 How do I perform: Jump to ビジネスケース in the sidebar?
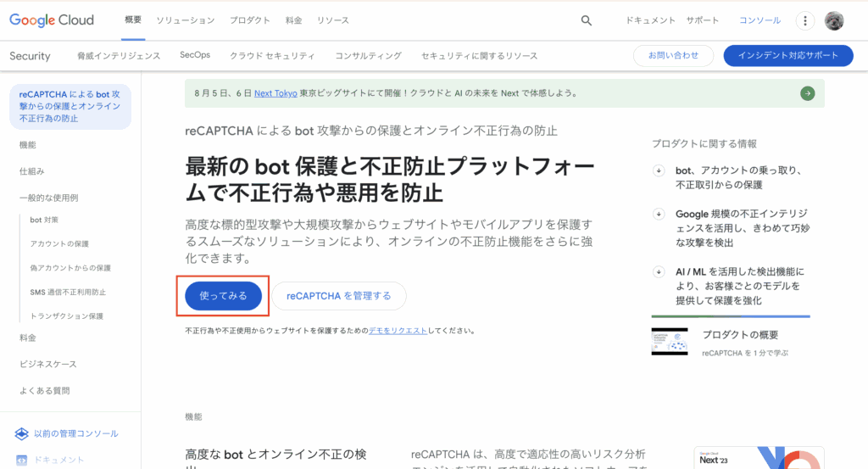point(48,365)
